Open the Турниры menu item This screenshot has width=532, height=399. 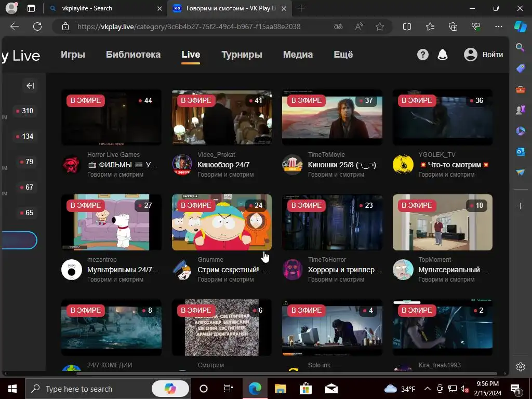[x=242, y=55]
